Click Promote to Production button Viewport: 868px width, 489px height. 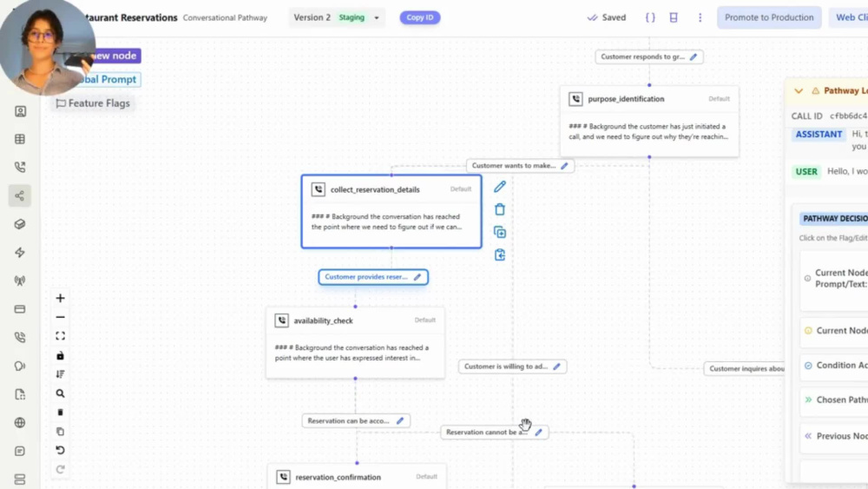[x=769, y=17]
